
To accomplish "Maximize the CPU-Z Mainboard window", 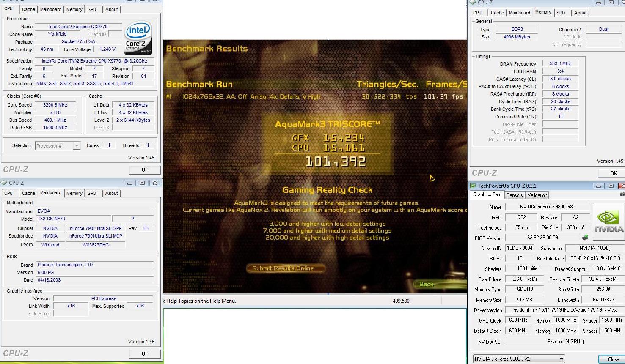I will point(142,183).
